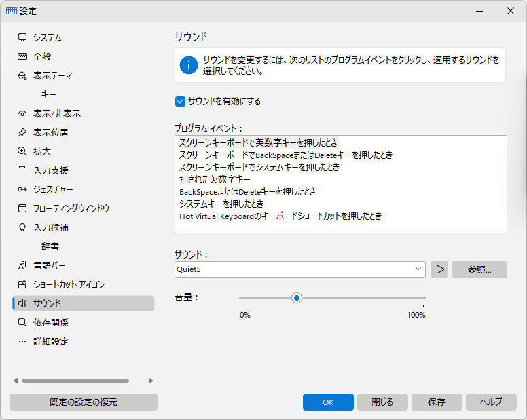Select the システムキーを押したとき event
Screen dimensions: 527x420
(x=221, y=204)
